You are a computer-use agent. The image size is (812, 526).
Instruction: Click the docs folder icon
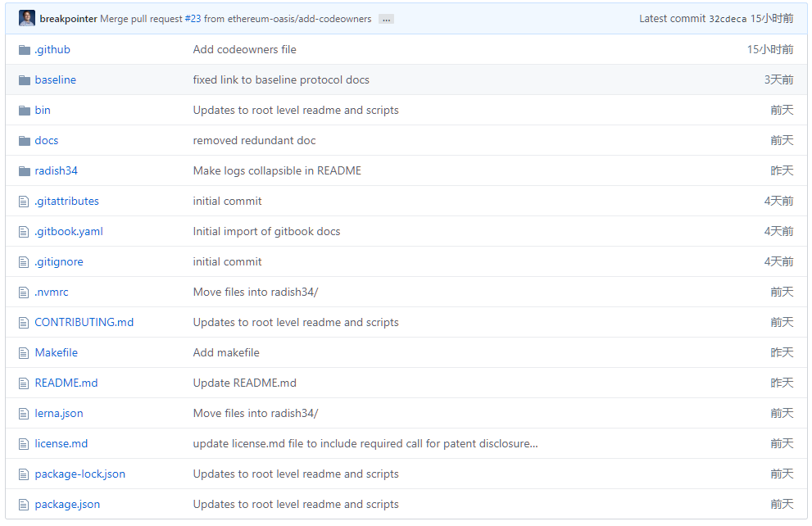coord(24,141)
